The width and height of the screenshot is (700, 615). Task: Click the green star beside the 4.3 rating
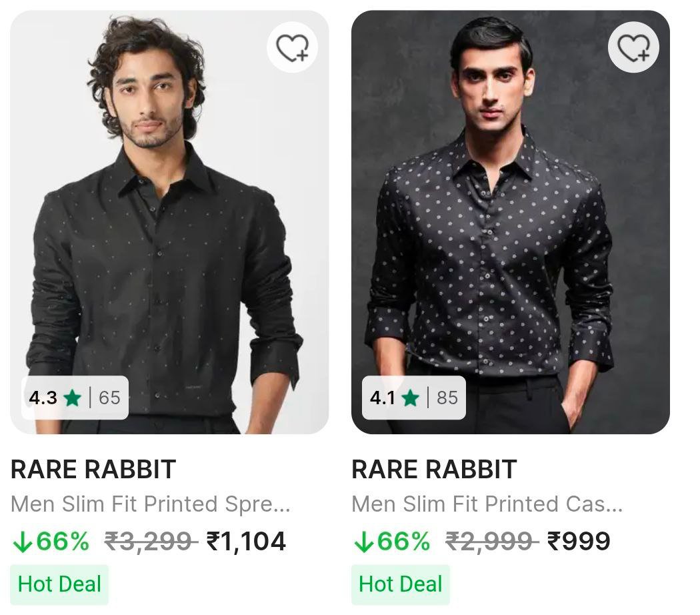click(72, 398)
